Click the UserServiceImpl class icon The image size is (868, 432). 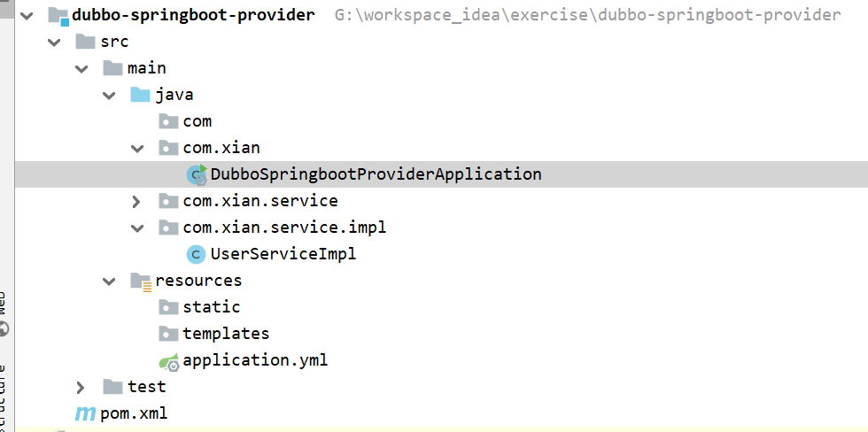click(197, 254)
